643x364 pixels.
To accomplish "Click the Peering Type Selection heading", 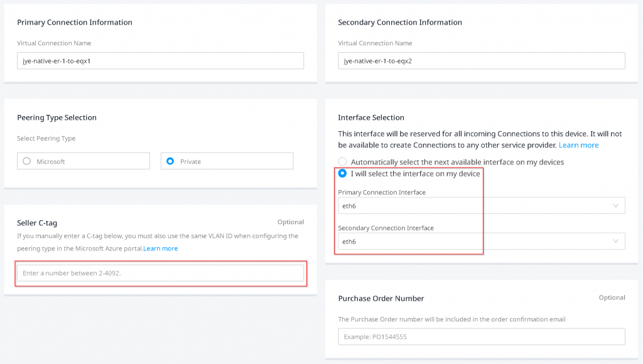I will [x=57, y=118].
